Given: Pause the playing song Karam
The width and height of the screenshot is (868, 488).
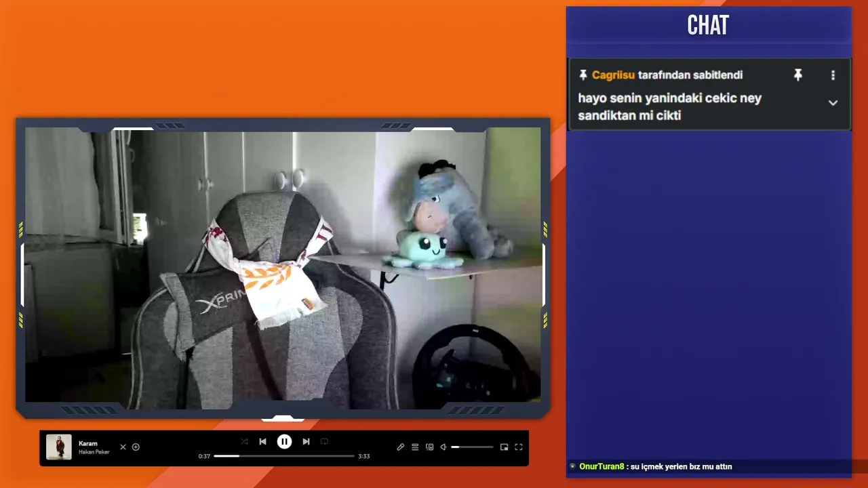Looking at the screenshot, I should click(284, 442).
